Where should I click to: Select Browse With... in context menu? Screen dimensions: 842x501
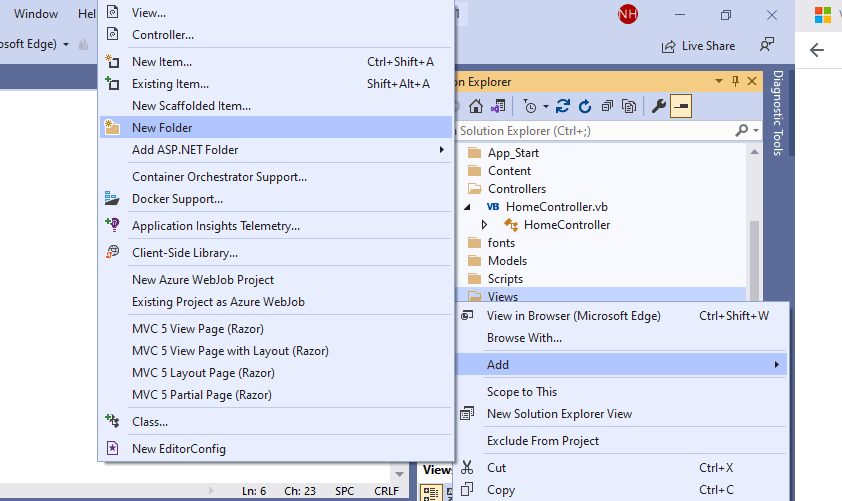pos(621,338)
